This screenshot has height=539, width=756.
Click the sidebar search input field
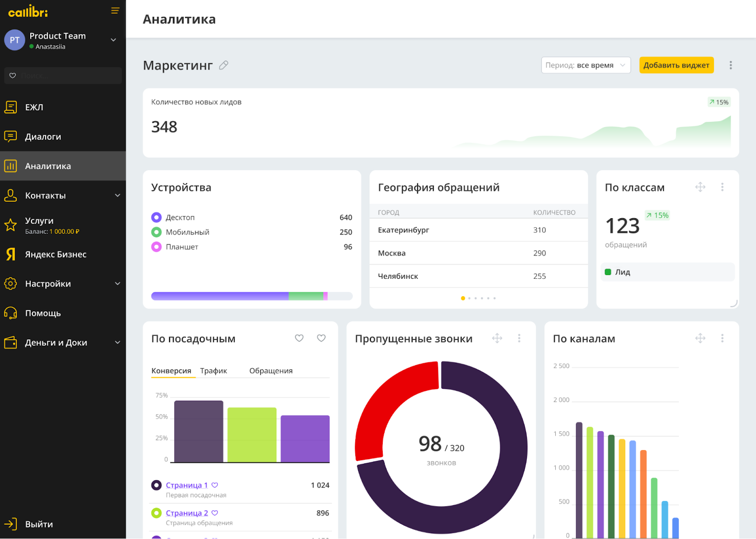coord(66,76)
